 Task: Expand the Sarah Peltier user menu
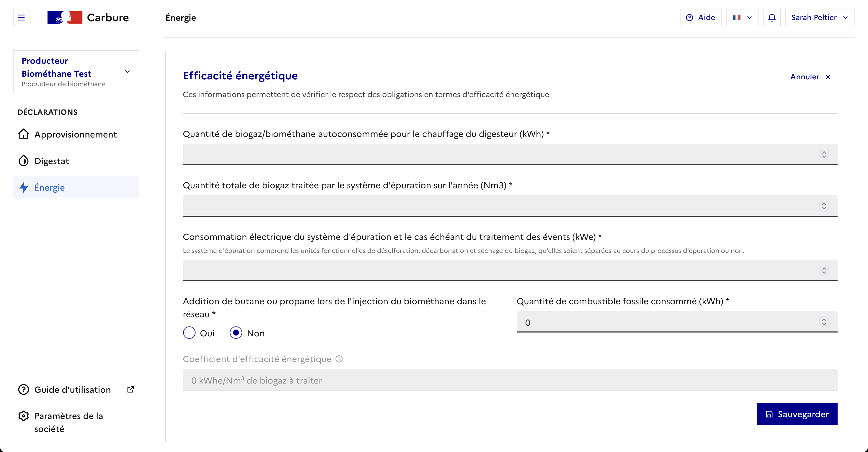819,17
